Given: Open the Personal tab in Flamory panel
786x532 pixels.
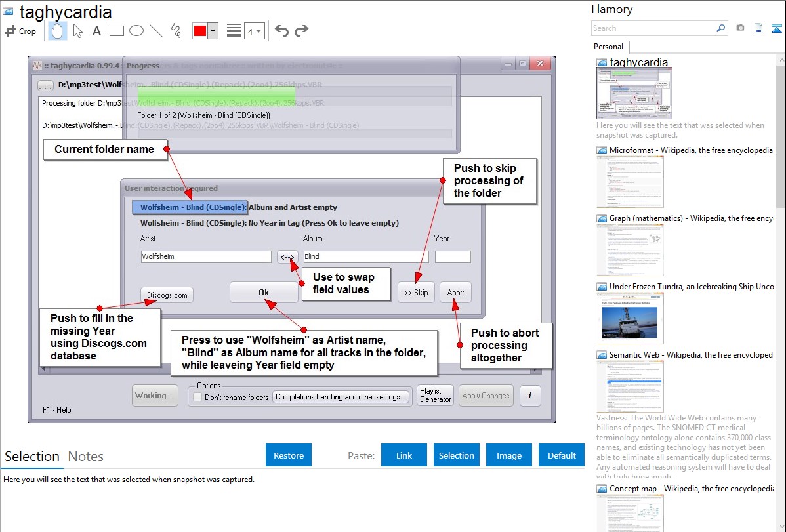Looking at the screenshot, I should click(608, 47).
